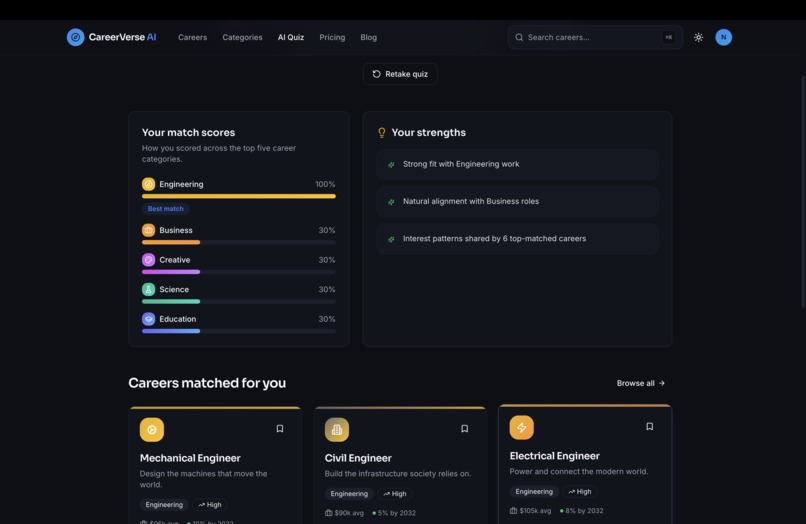Click the Best match badge

[166, 209]
